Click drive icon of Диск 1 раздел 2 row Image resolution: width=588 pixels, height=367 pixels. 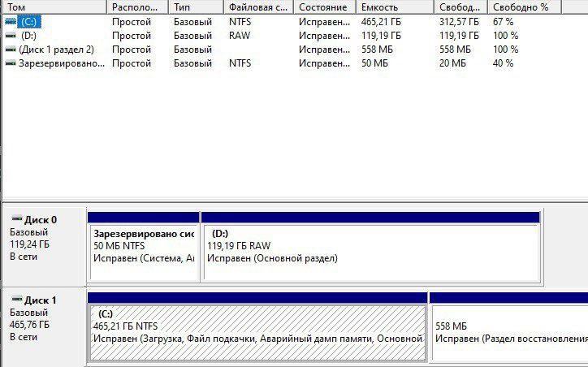point(11,50)
